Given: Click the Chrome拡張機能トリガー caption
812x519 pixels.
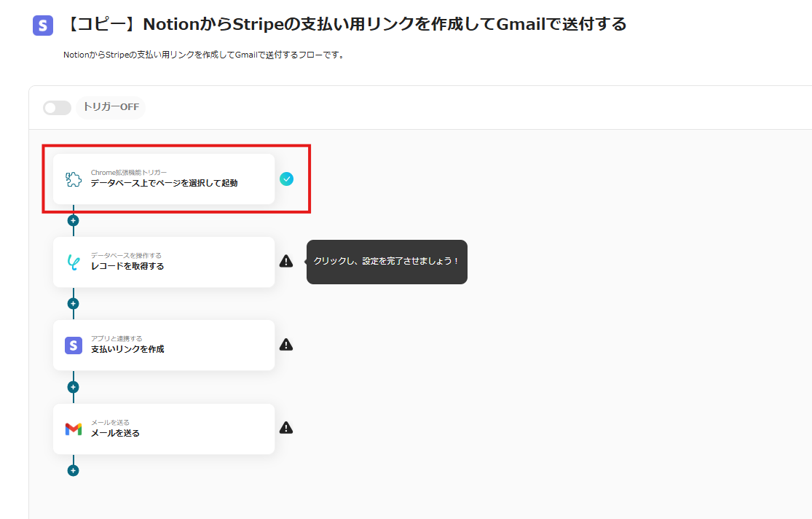Looking at the screenshot, I should coord(128,172).
